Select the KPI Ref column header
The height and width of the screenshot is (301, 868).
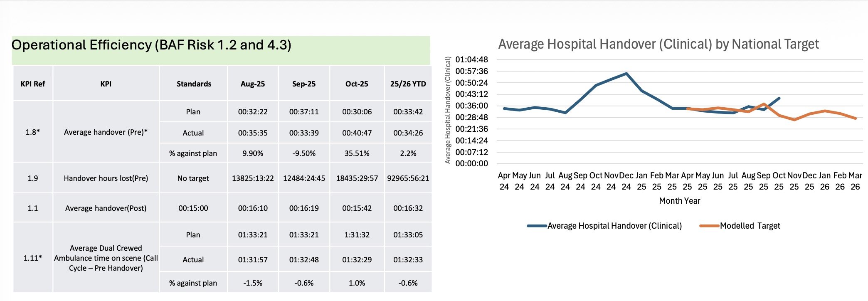[33, 84]
